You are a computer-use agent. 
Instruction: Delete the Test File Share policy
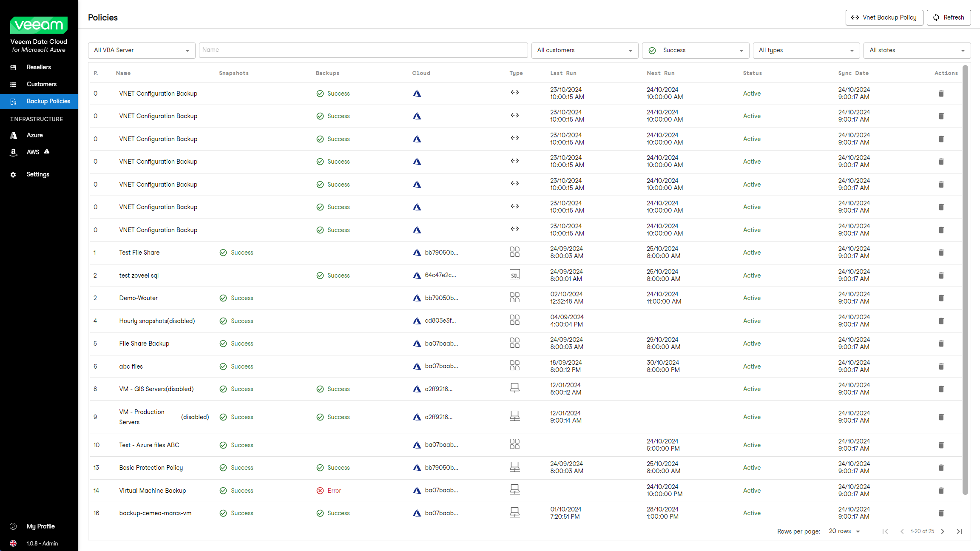click(x=941, y=253)
